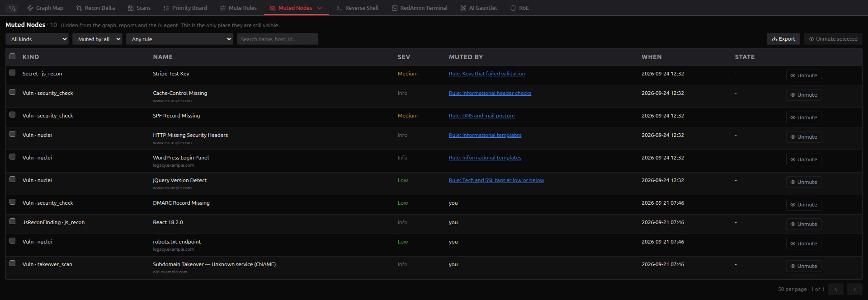Click the MUTED BY column header
This screenshot has height=300, width=868.
tap(466, 57)
